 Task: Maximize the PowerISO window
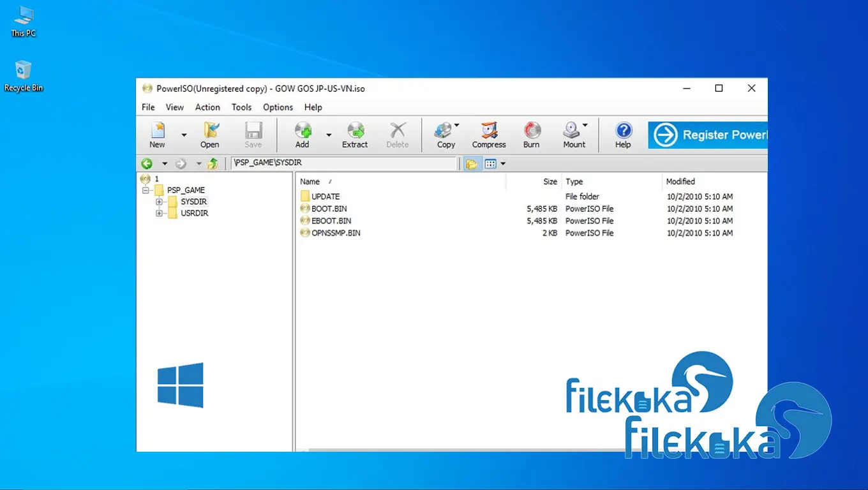coord(719,88)
